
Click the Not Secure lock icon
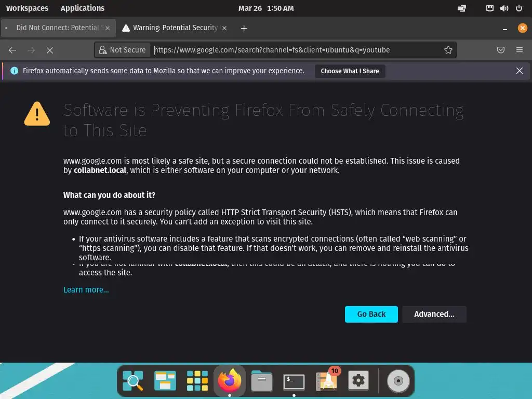pyautogui.click(x=103, y=50)
